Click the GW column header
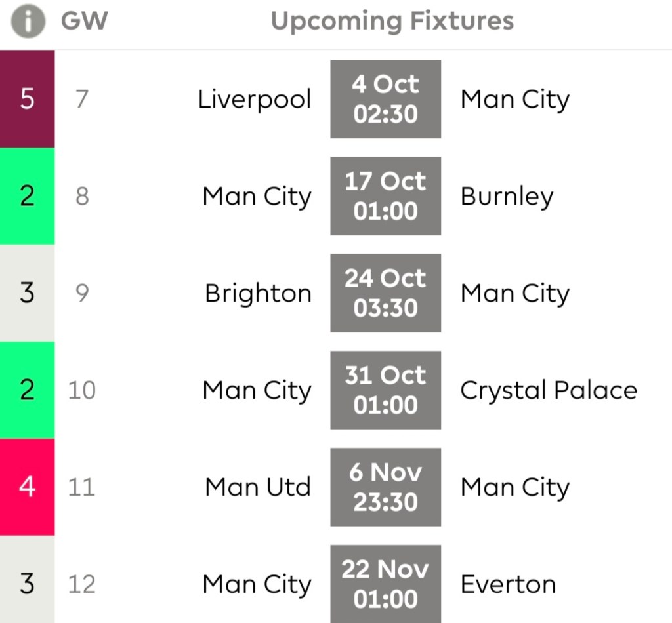The image size is (672, 623). point(84,22)
